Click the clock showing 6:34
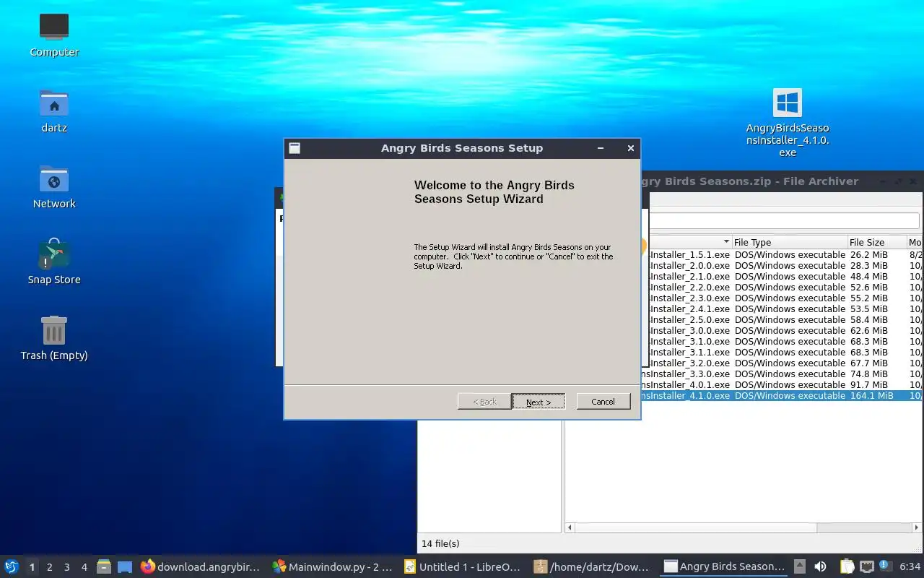924x578 pixels. click(x=910, y=566)
